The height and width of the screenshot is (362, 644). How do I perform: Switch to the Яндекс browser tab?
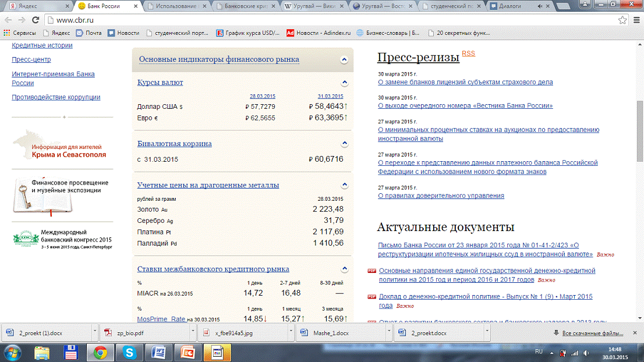click(x=35, y=6)
